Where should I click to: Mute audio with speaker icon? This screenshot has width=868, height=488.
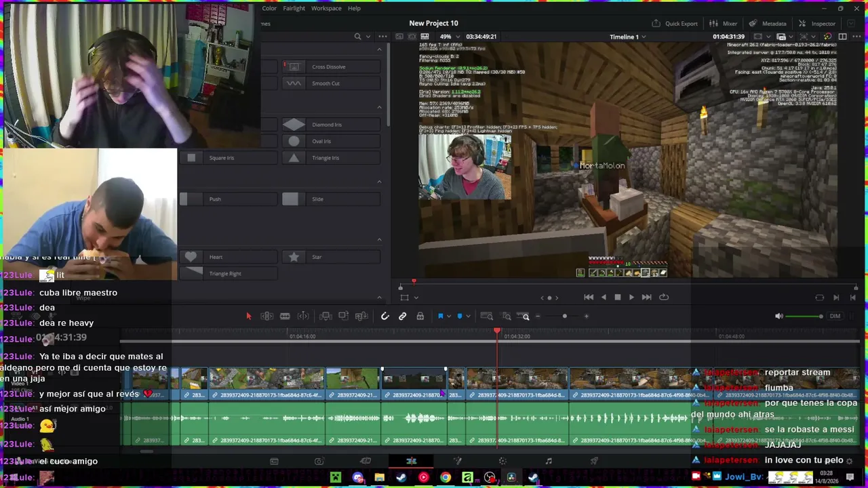pyautogui.click(x=779, y=317)
